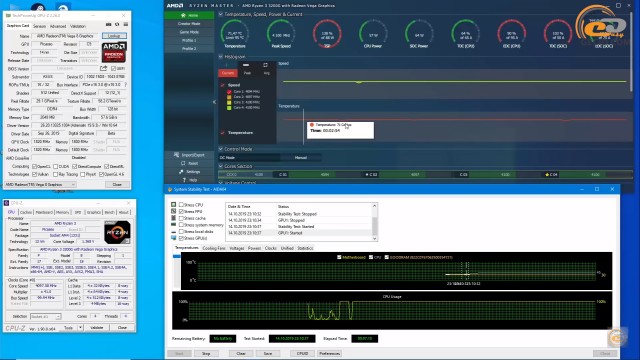Click Bus Interface question mark in GPU-Z

(x=125, y=84)
